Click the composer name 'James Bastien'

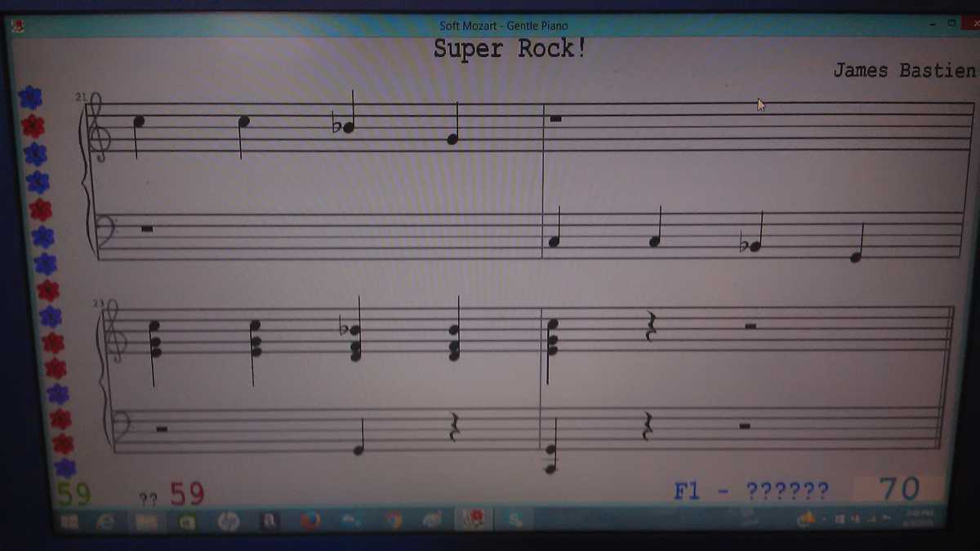[x=904, y=70]
